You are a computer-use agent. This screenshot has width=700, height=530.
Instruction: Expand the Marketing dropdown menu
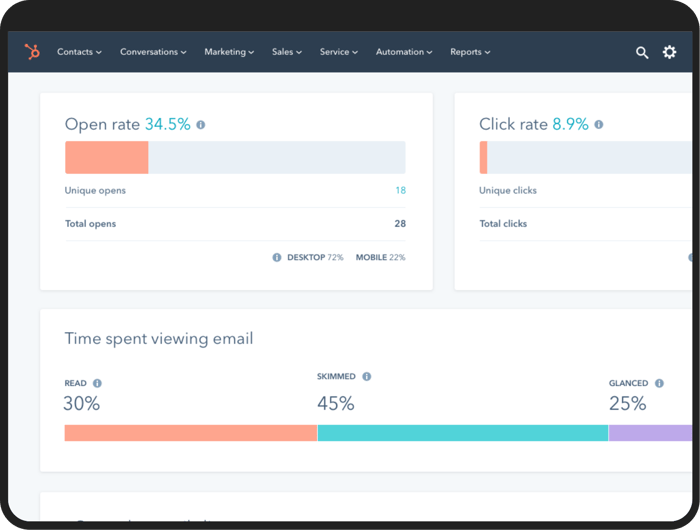pos(229,52)
